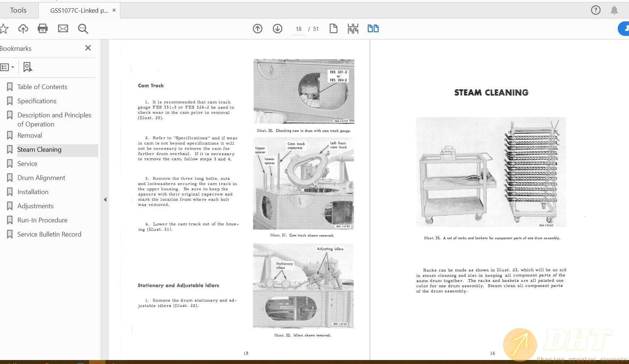Go to the Steam Cleaning bookmark
Viewport: 629px width, 364px height.
[x=39, y=149]
